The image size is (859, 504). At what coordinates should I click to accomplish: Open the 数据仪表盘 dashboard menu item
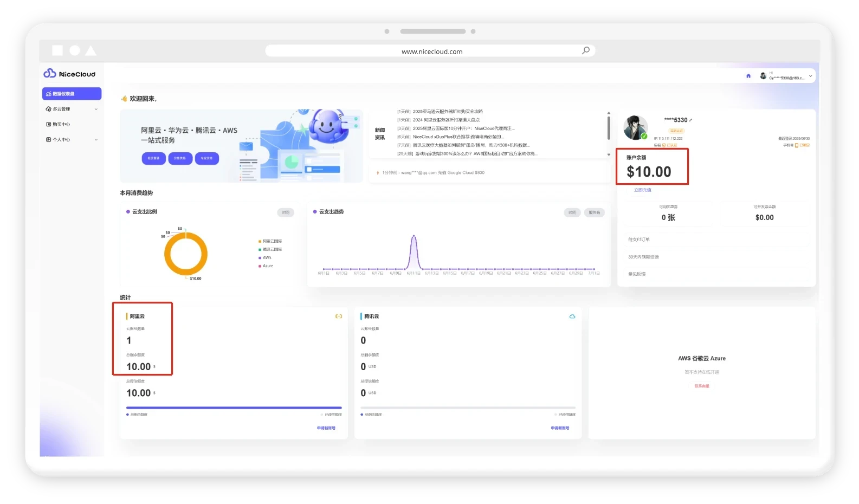[x=72, y=94]
